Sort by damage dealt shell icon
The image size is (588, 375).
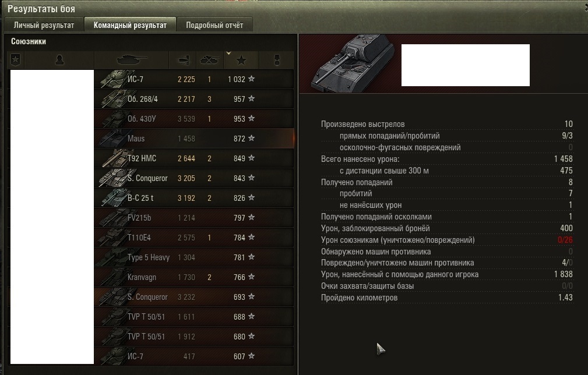tap(184, 60)
